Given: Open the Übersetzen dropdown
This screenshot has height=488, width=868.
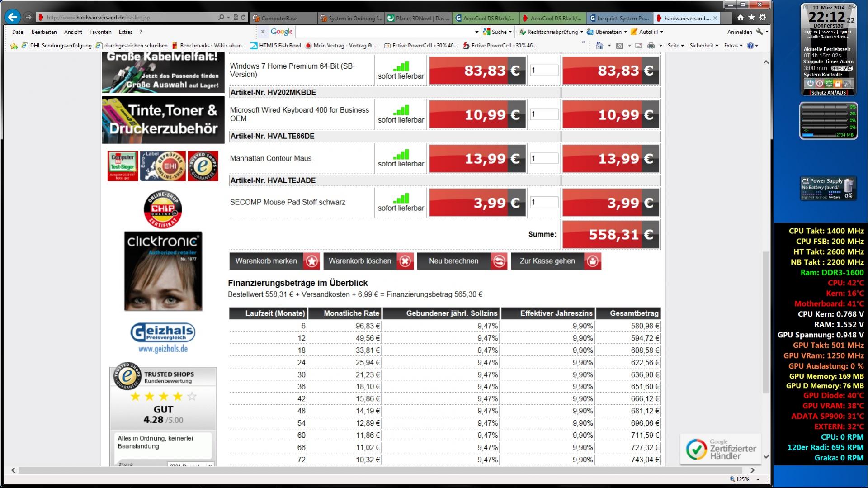Looking at the screenshot, I should (625, 32).
